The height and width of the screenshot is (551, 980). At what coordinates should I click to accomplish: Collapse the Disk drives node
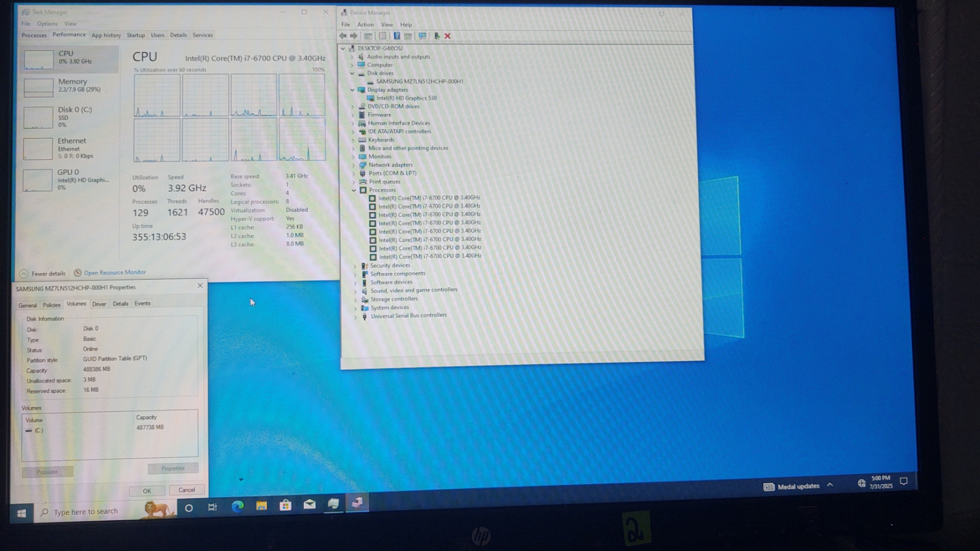pos(352,73)
